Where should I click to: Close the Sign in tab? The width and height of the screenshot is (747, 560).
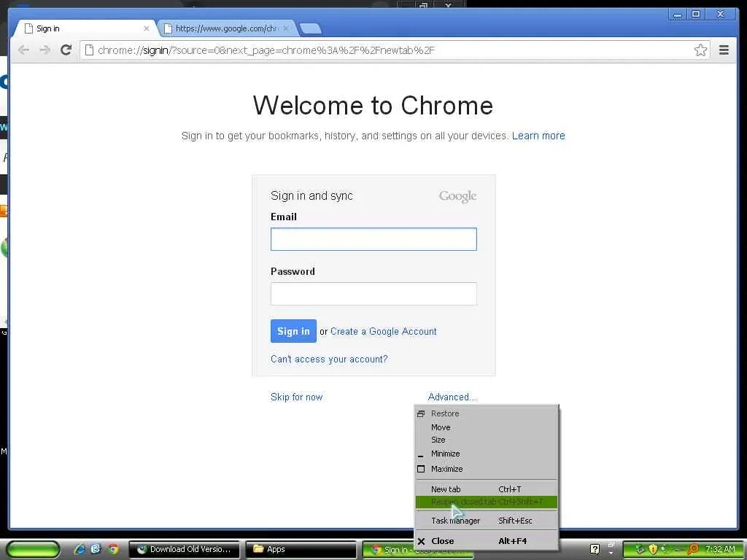pos(146,28)
